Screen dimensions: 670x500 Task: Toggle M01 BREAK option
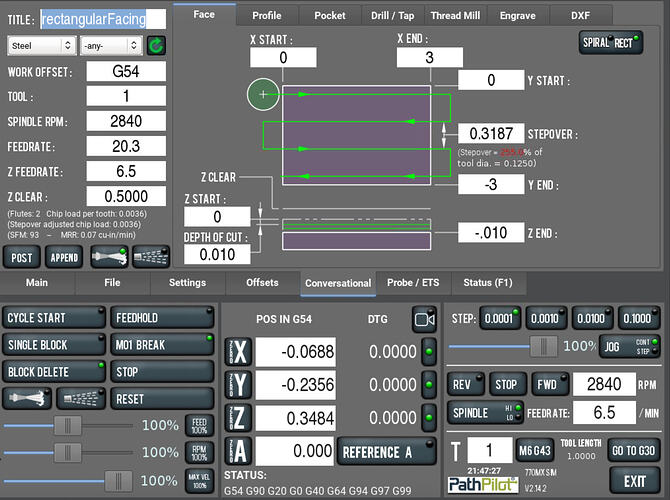click(162, 345)
